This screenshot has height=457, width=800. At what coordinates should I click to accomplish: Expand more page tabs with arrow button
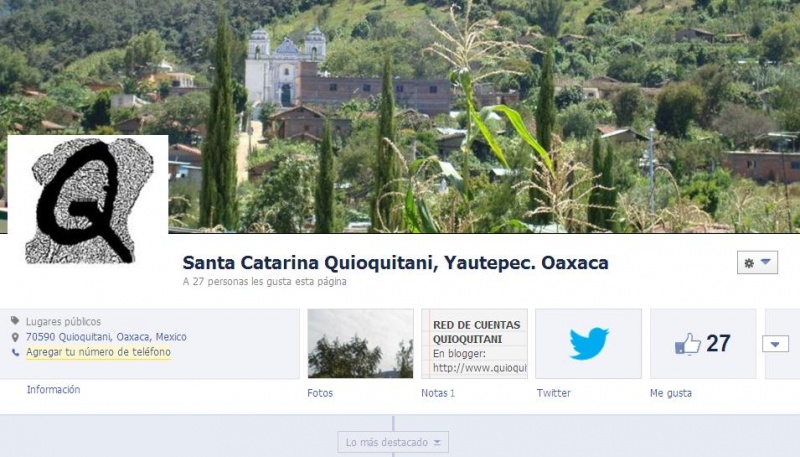click(775, 344)
